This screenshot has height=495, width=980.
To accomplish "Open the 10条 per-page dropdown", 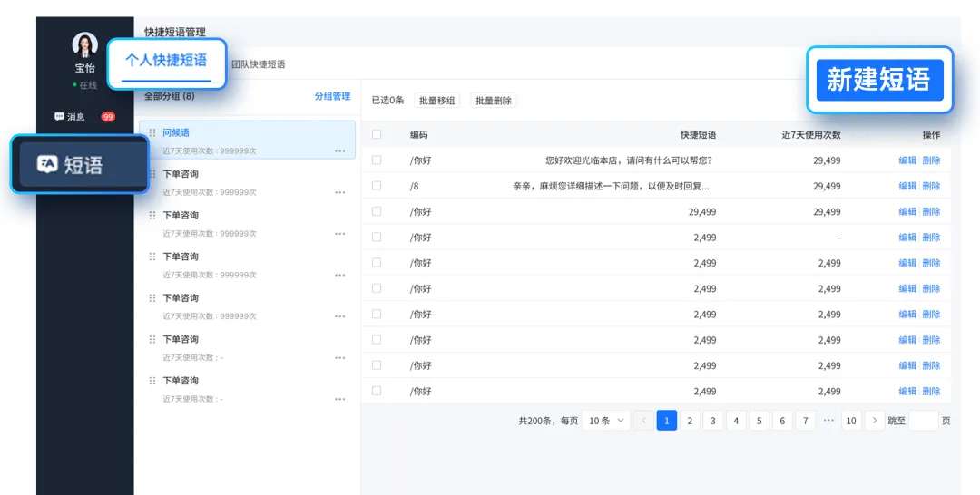I will 605,421.
